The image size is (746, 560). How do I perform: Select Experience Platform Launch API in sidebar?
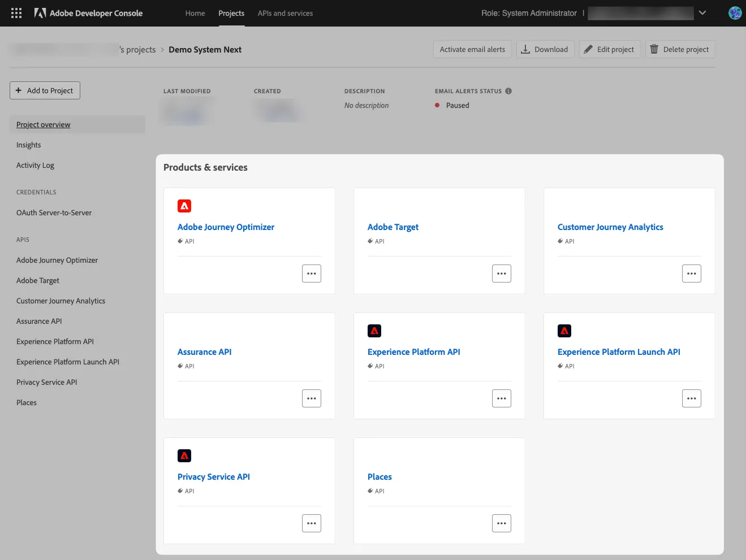pos(68,362)
